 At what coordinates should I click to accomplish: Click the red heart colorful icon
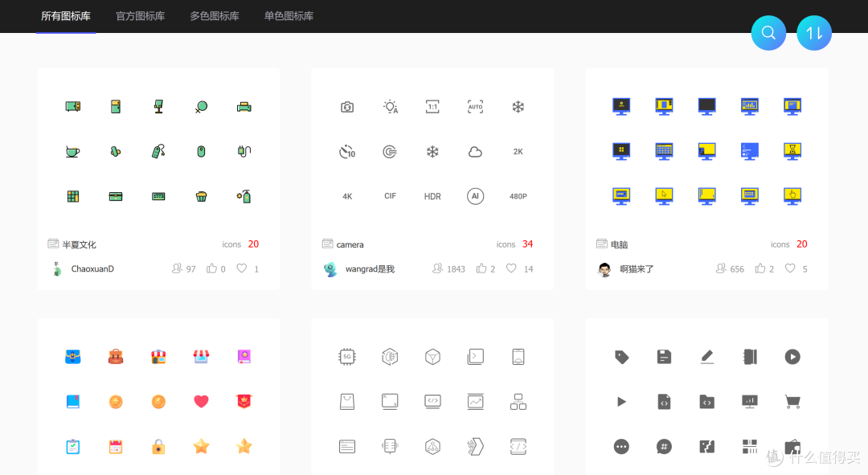pos(201,401)
